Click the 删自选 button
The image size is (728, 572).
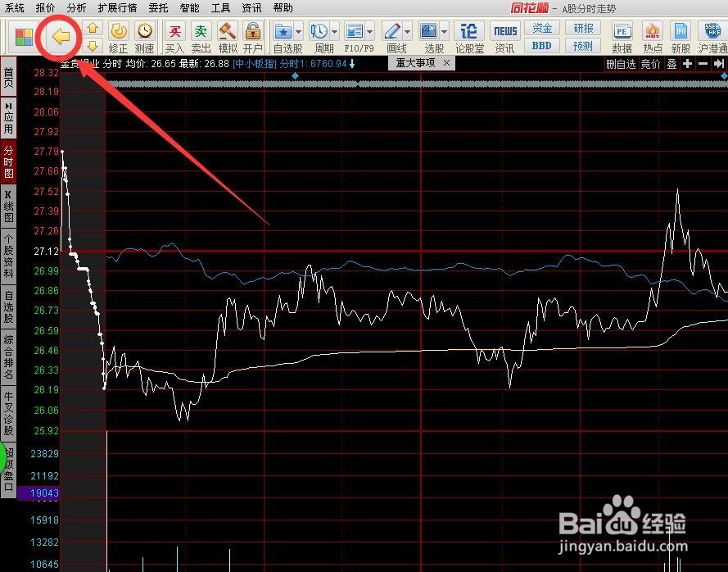coord(621,64)
